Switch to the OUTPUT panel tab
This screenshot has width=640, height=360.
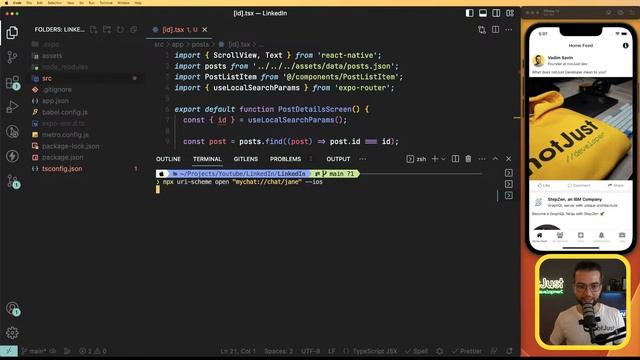click(x=338, y=159)
